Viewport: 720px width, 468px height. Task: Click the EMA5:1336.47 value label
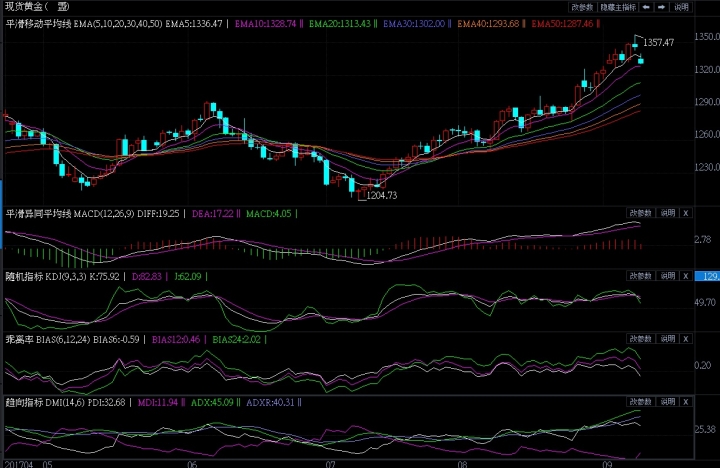click(194, 23)
